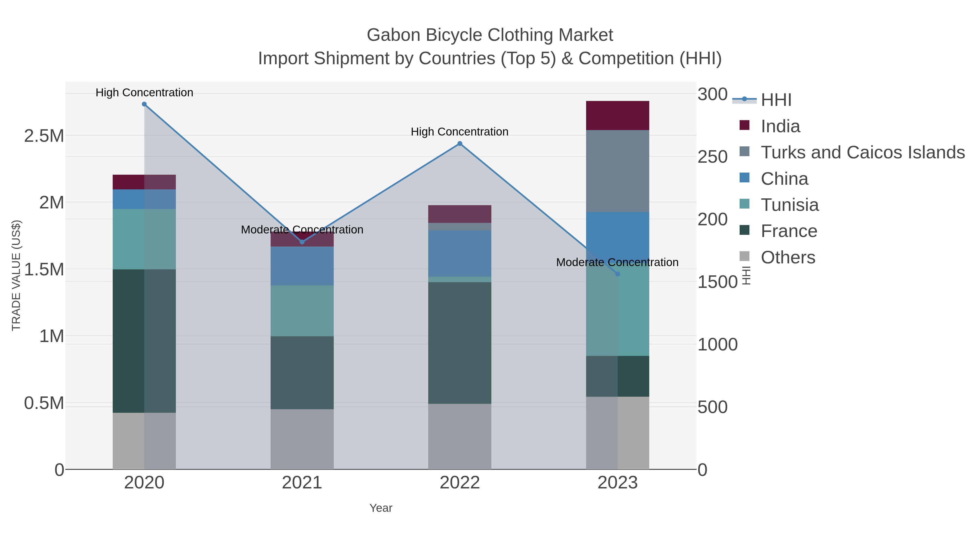Select the 2020 Others bar segment
The image size is (980, 551).
[144, 441]
